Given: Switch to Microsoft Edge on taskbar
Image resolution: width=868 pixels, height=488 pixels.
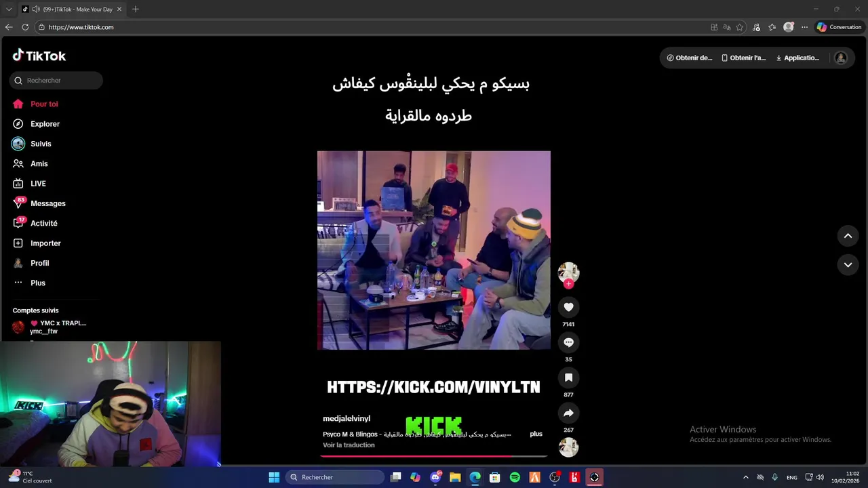Looking at the screenshot, I should coord(475,477).
